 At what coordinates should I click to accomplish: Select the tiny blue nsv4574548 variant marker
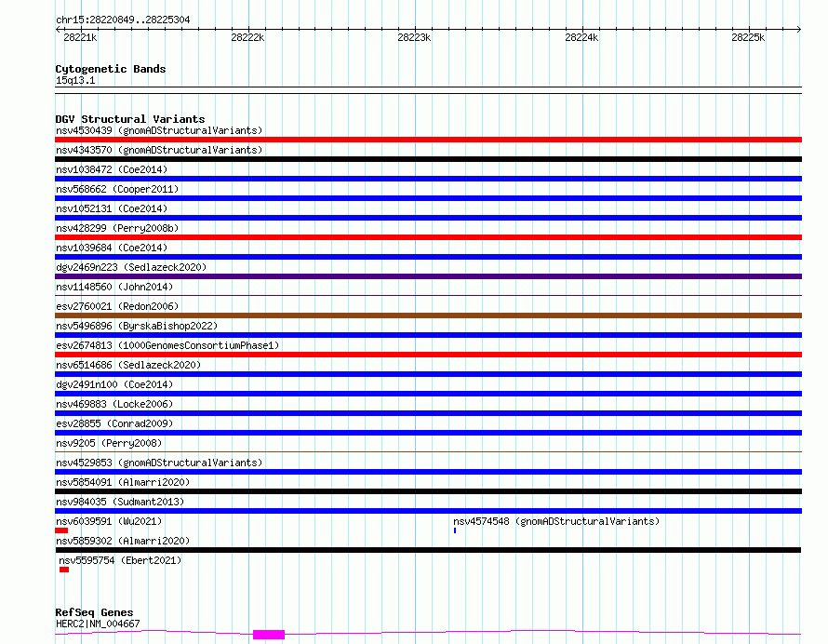[x=455, y=530]
